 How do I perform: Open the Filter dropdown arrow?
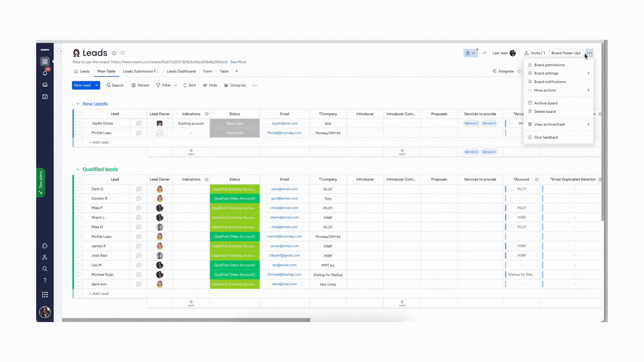pyautogui.click(x=175, y=85)
